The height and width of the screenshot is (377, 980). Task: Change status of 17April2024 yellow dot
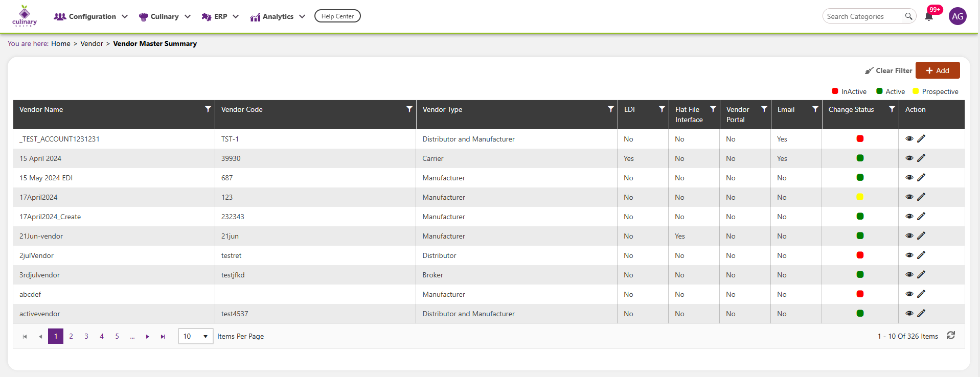tap(860, 197)
